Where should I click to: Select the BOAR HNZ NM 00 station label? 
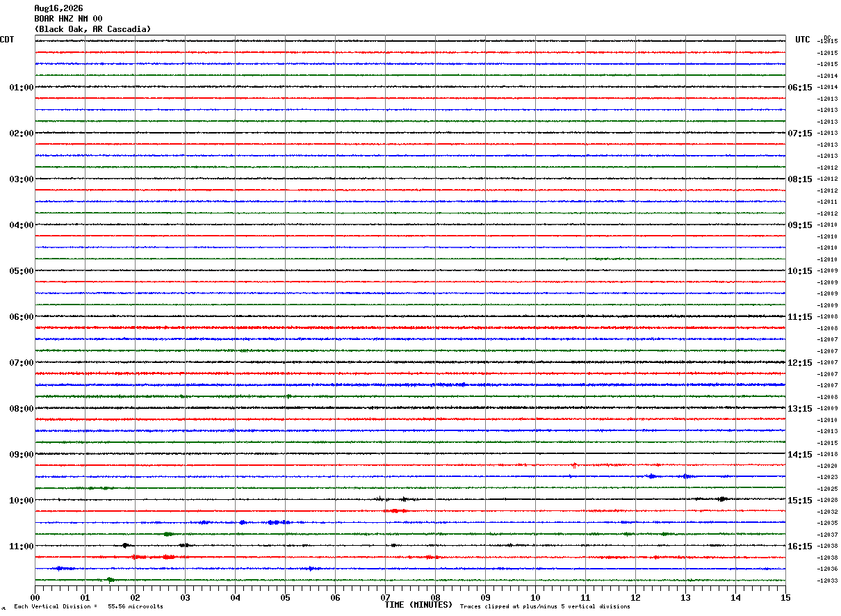[68, 19]
